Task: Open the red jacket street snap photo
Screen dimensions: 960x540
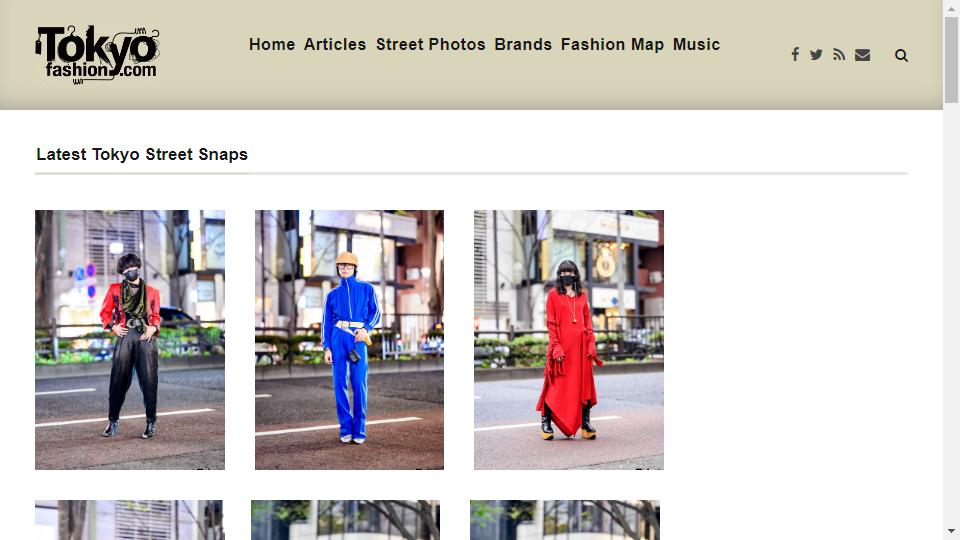Action: (130, 340)
